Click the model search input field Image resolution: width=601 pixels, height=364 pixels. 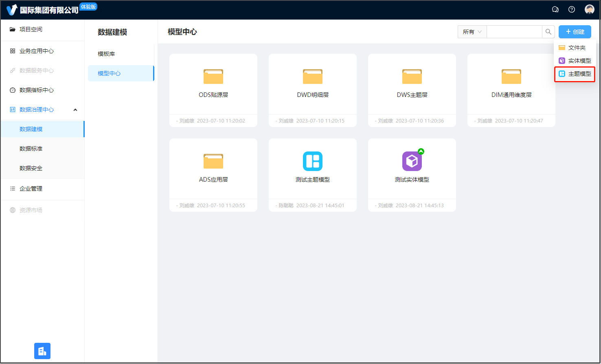tap(514, 32)
